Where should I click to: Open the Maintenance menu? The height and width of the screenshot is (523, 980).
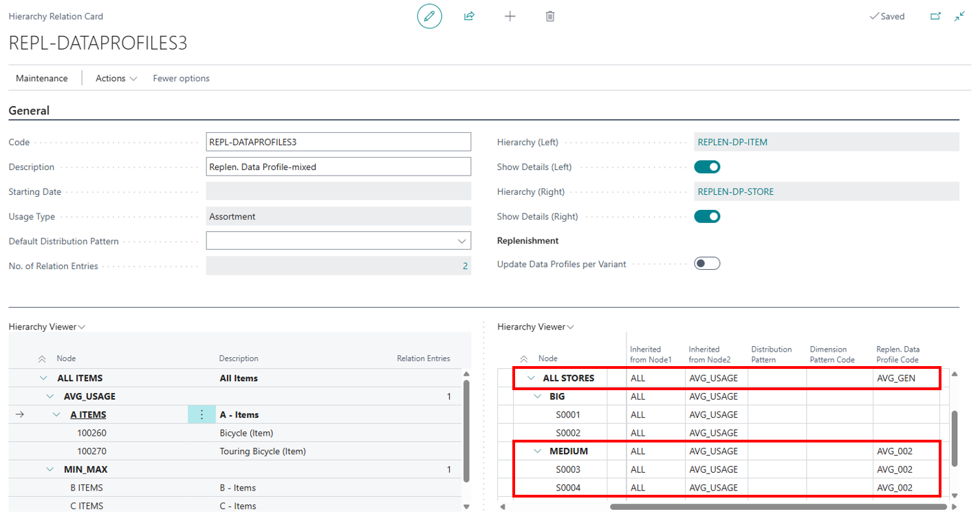click(x=42, y=78)
